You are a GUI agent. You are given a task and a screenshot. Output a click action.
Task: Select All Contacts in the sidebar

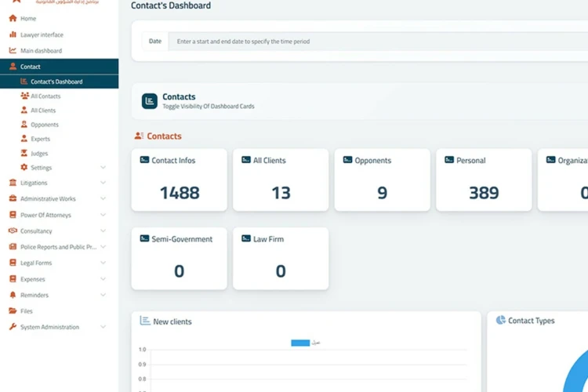(60, 96)
